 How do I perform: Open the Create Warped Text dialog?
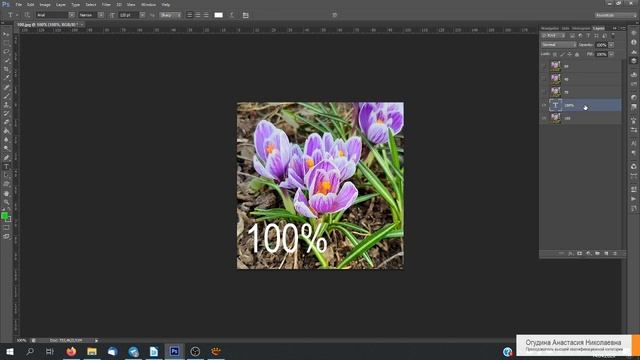pyautogui.click(x=232, y=15)
